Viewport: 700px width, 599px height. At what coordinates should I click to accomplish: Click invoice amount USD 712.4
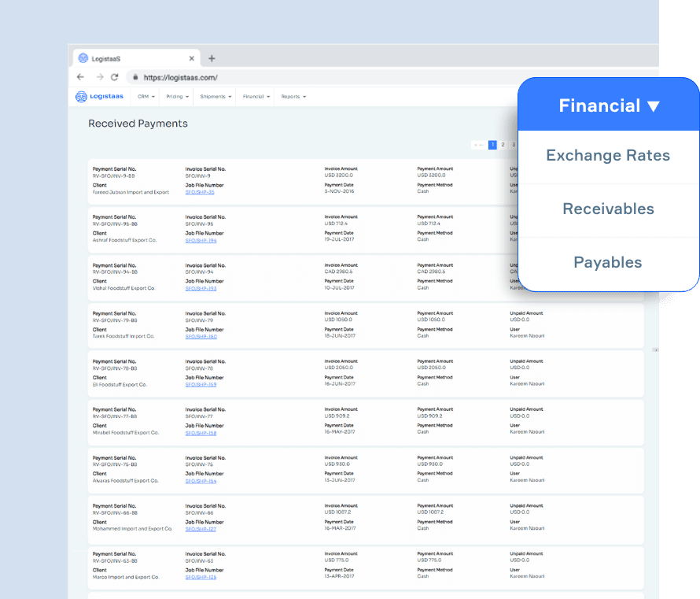336,224
